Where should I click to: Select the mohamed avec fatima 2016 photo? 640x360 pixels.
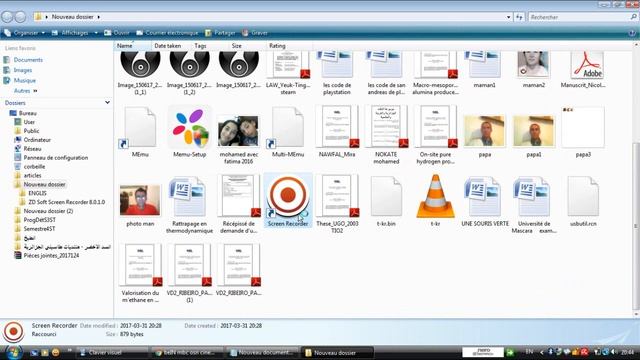239,131
